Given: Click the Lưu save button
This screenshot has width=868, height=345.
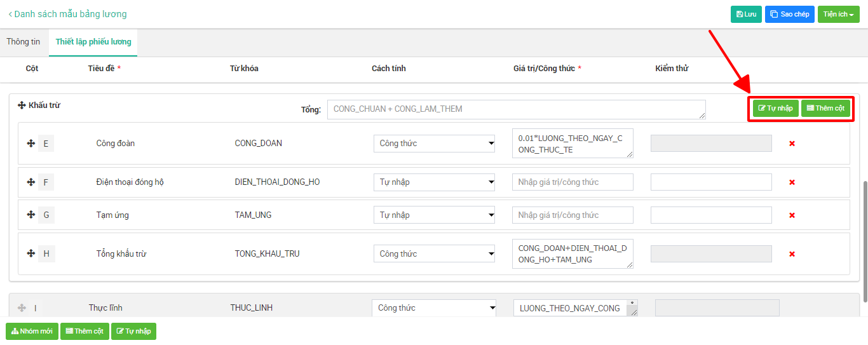Looking at the screenshot, I should click(x=746, y=14).
